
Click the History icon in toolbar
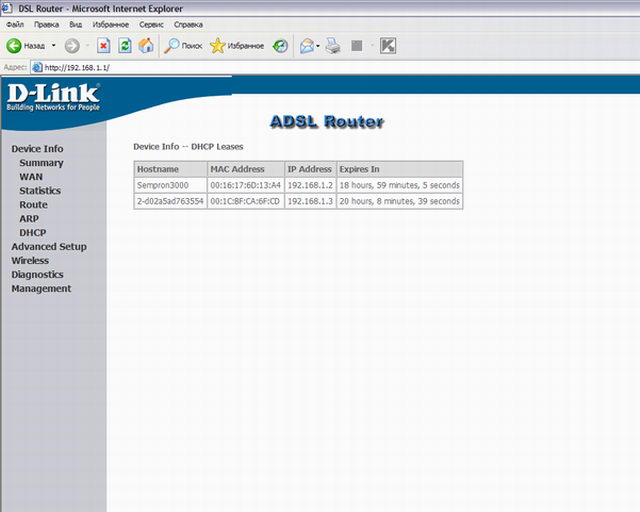pos(281,46)
